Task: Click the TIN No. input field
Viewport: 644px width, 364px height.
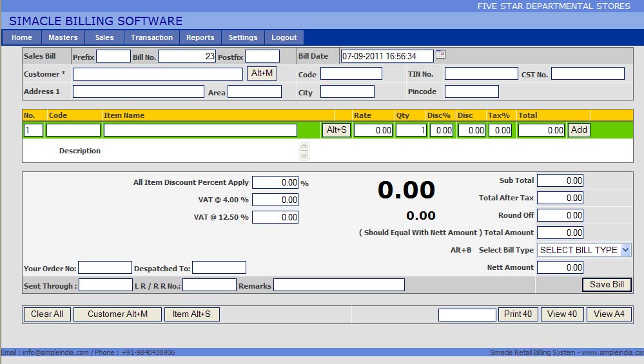Action: (x=481, y=74)
